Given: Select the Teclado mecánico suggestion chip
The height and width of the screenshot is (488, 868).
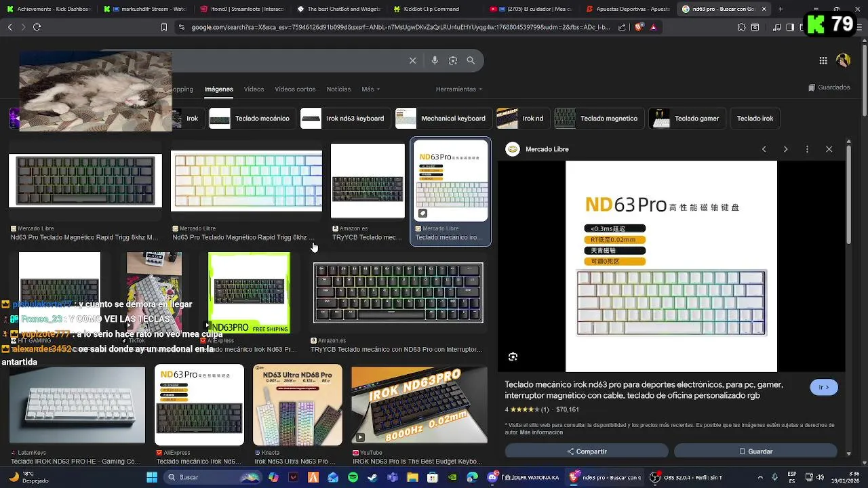Looking at the screenshot, I should (x=251, y=118).
